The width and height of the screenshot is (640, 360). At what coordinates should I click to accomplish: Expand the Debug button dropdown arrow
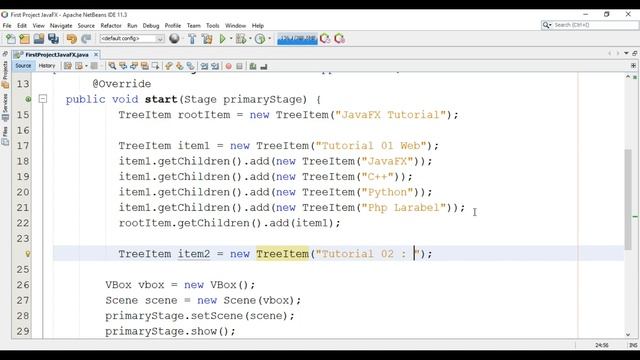250,39
